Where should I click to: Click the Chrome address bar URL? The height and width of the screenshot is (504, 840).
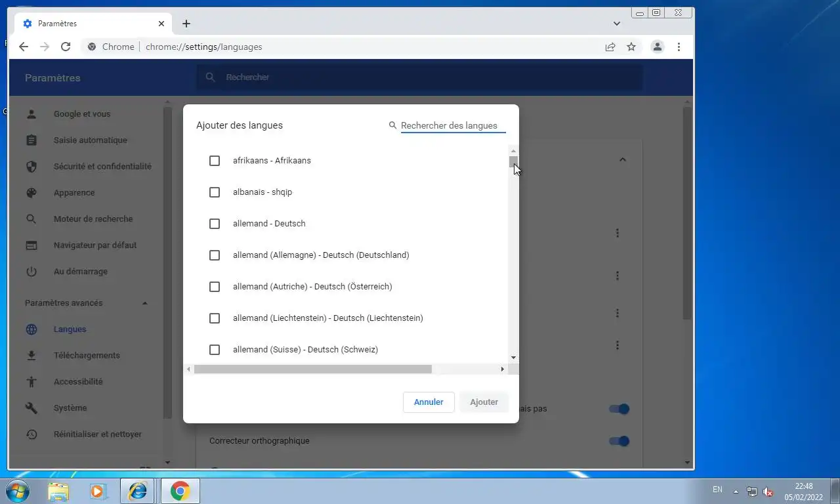(x=204, y=47)
